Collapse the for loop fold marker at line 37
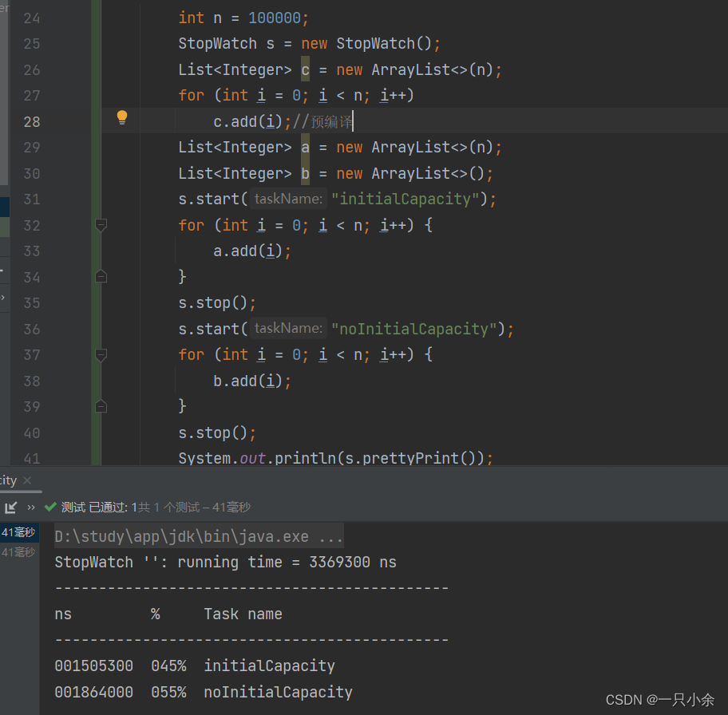728x715 pixels. point(101,355)
